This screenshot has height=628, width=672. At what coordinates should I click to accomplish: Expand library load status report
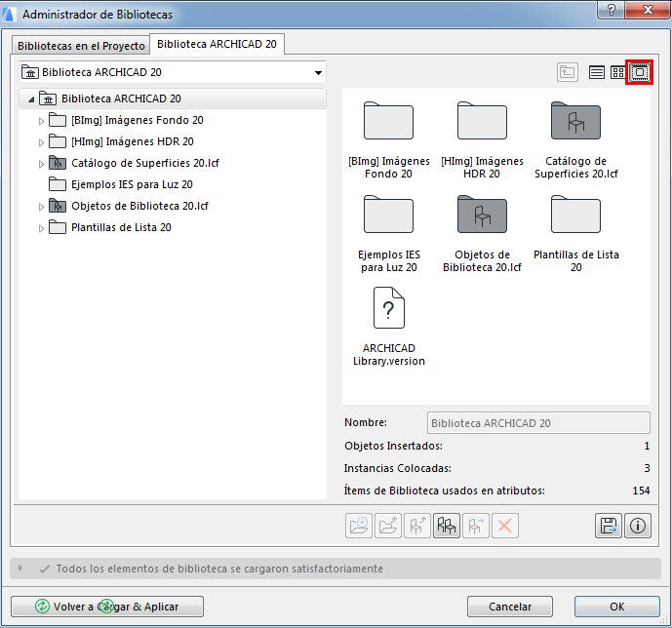[20, 568]
